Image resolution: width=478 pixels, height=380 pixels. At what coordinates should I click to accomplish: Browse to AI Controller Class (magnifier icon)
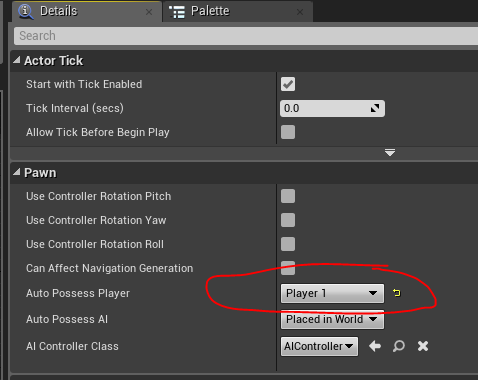click(x=399, y=346)
